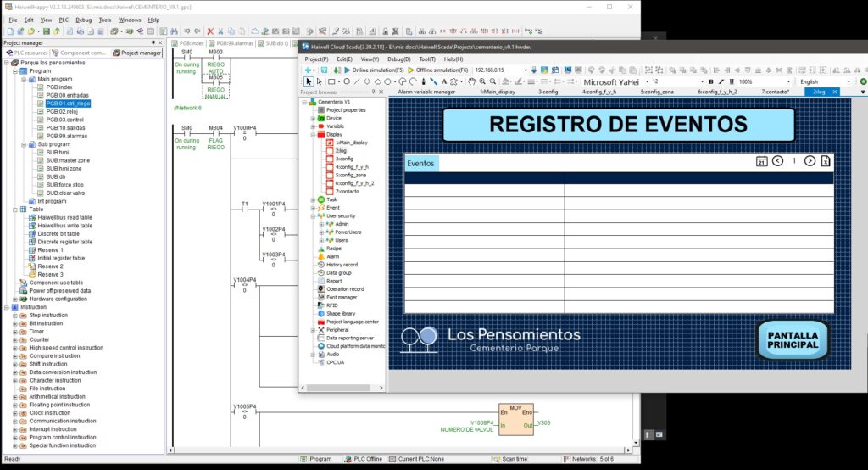Screen dimensions: 868x470
Task: Click the red Delete icon in PLC toolbar
Action: tap(210, 31)
